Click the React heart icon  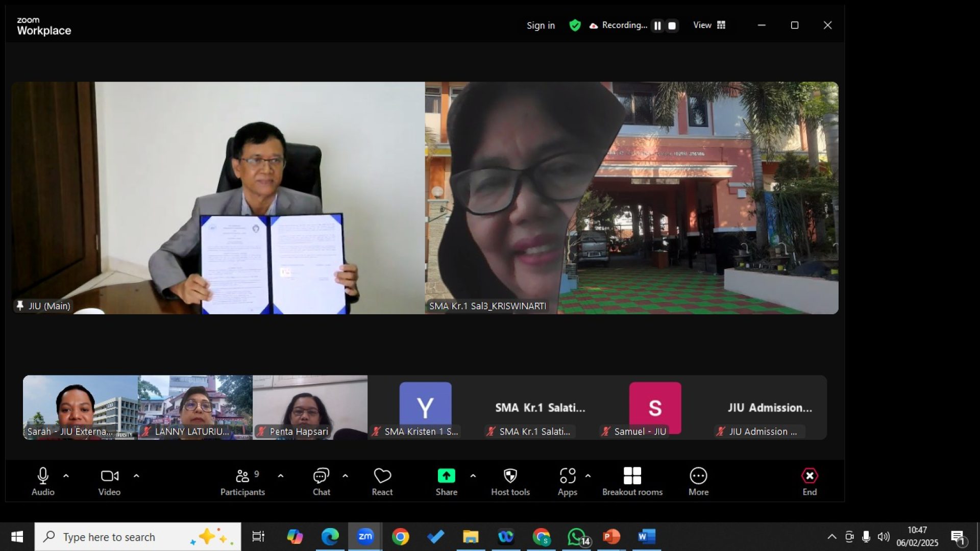pos(382,476)
